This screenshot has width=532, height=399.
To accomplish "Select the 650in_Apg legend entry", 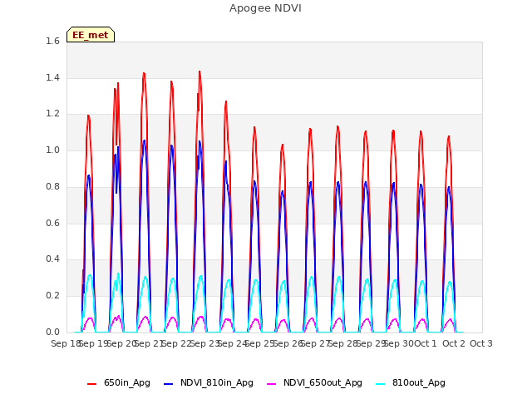I will [118, 382].
